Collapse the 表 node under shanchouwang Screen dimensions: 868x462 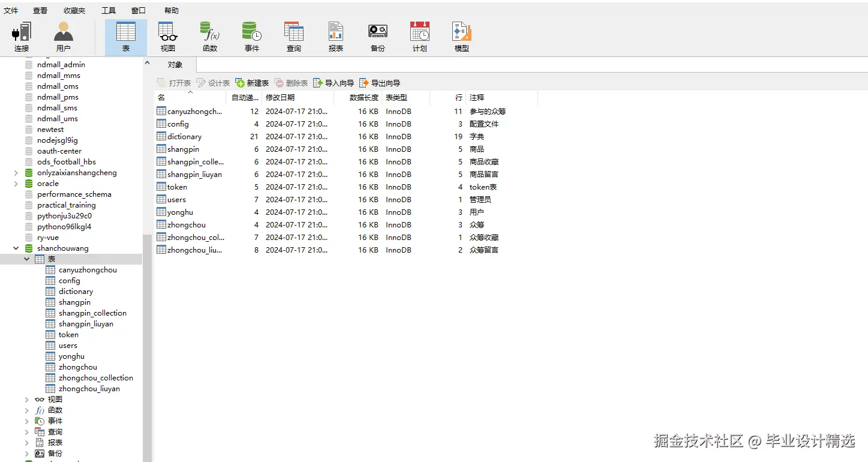click(27, 259)
